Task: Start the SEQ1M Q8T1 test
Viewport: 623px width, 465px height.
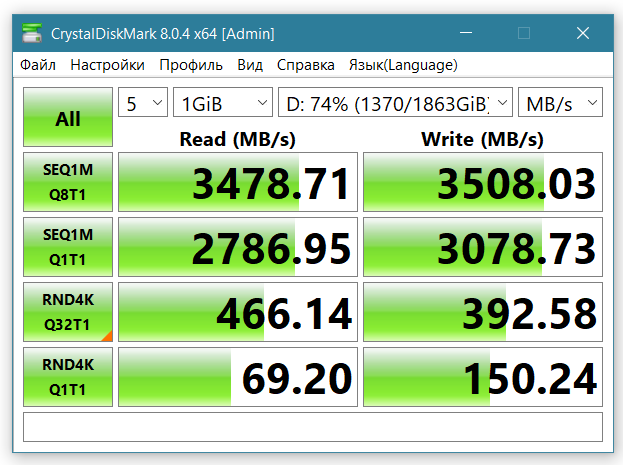Action: click(68, 182)
